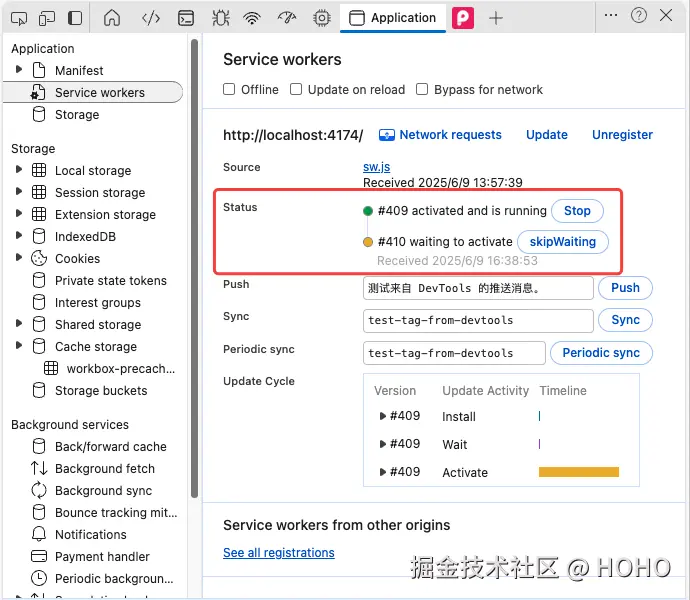Open the Welcome home icon
The height and width of the screenshot is (600, 690).
[112, 18]
